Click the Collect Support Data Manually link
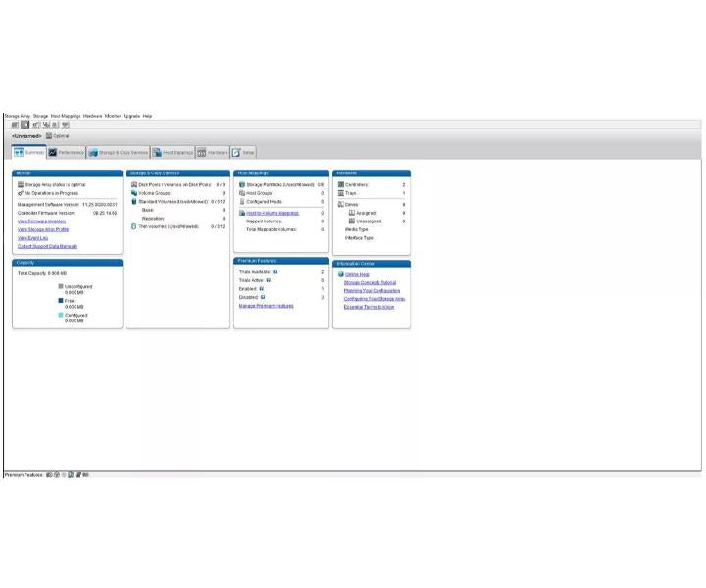Screen dimensions: 706x588 click(47, 246)
